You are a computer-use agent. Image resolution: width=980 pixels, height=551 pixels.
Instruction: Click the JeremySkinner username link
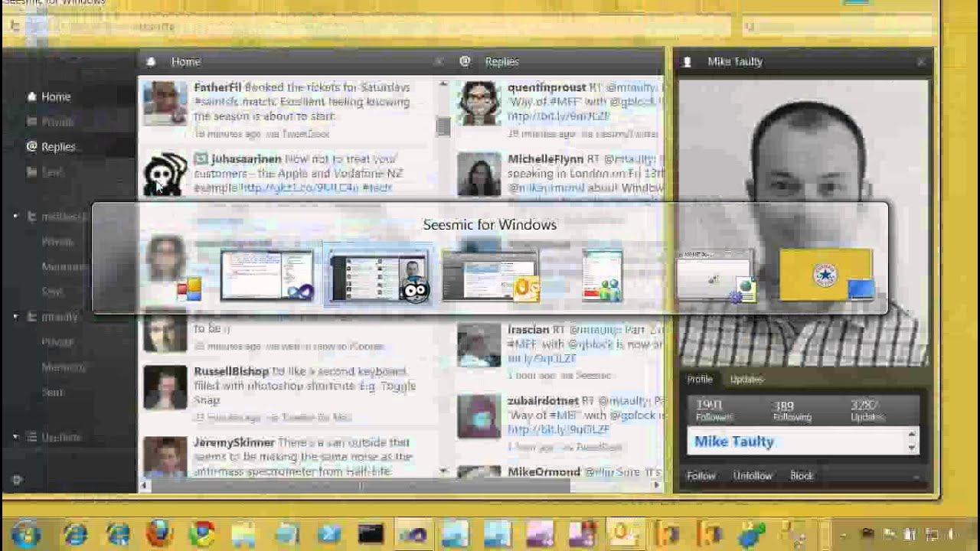tap(234, 442)
